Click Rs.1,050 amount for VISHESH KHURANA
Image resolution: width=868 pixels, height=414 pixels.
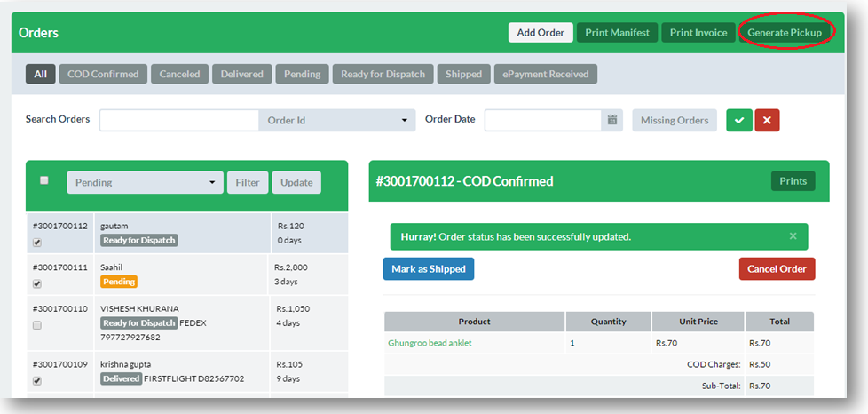pos(294,308)
